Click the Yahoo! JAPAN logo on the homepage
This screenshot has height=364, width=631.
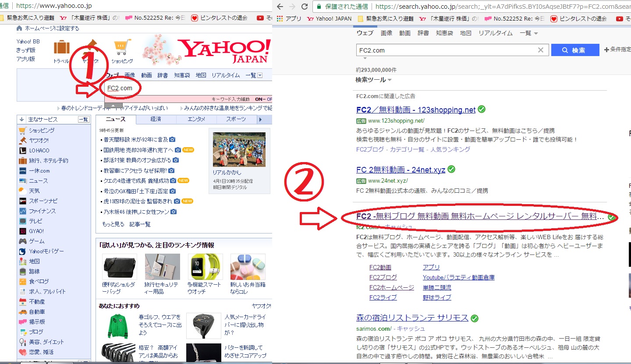[x=224, y=51]
